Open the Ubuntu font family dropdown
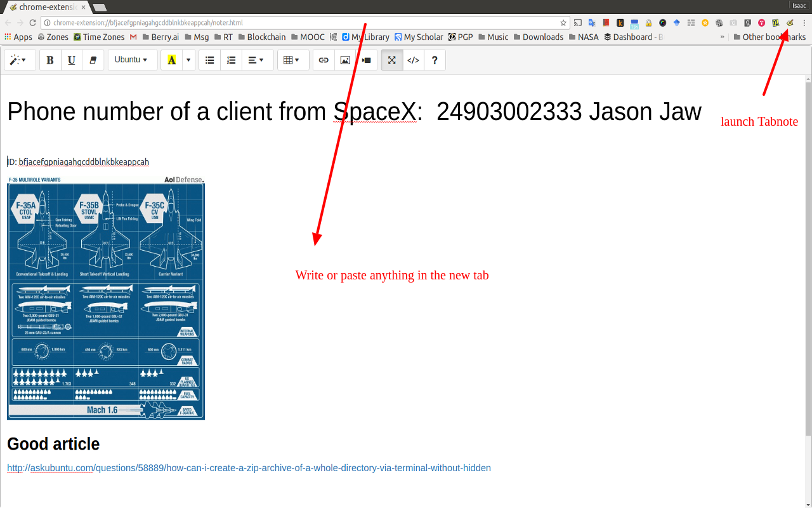Image resolution: width=812 pixels, height=508 pixels. 131,60
